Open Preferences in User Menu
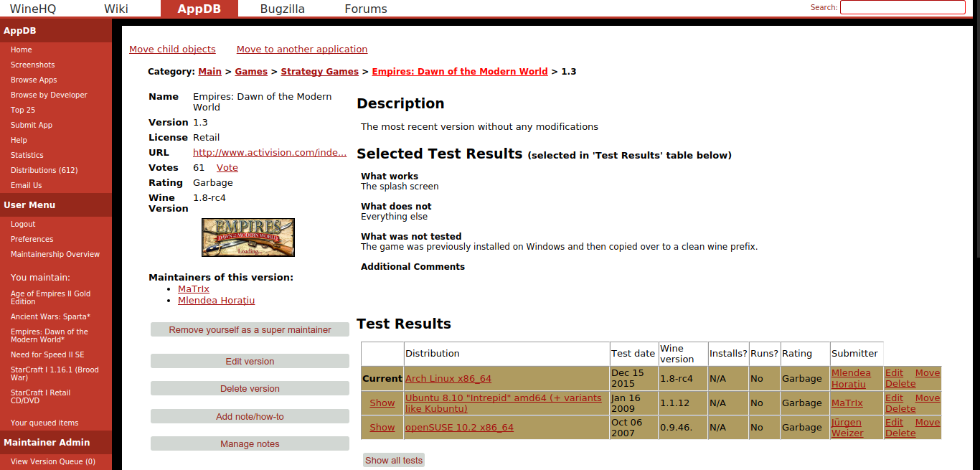 point(32,239)
